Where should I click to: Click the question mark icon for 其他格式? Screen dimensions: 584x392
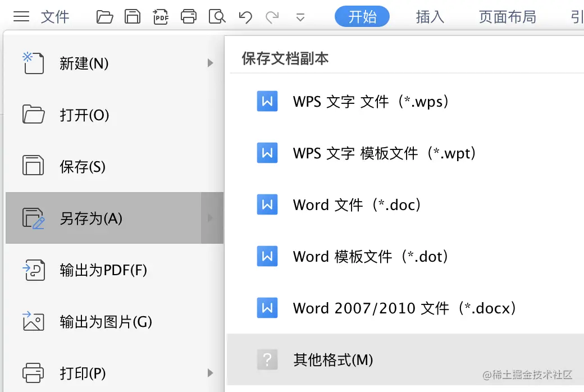(x=267, y=359)
